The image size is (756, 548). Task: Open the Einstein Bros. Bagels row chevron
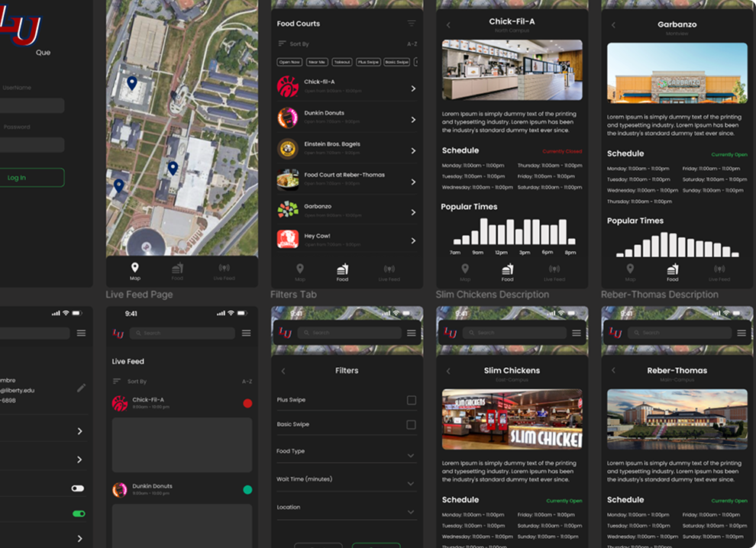[x=413, y=151]
